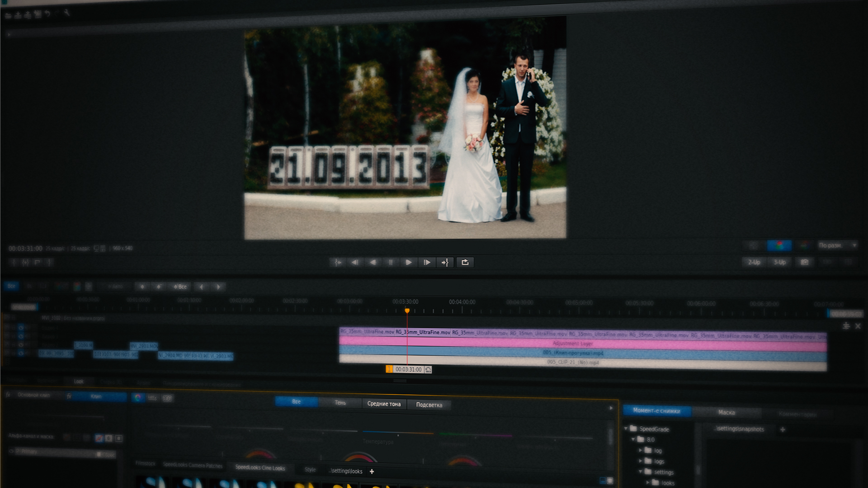Select the Средние тона tonal range button
This screenshot has height=488, width=868.
click(384, 404)
